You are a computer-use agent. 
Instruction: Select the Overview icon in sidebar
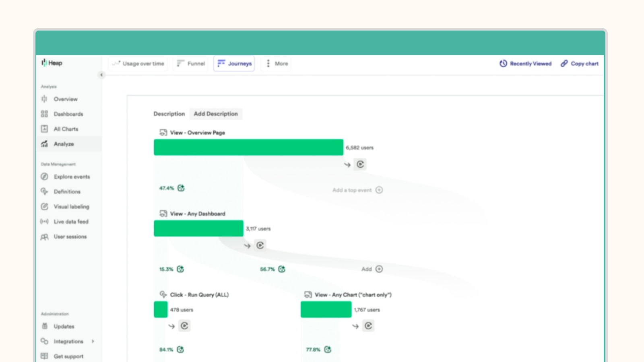tap(44, 99)
